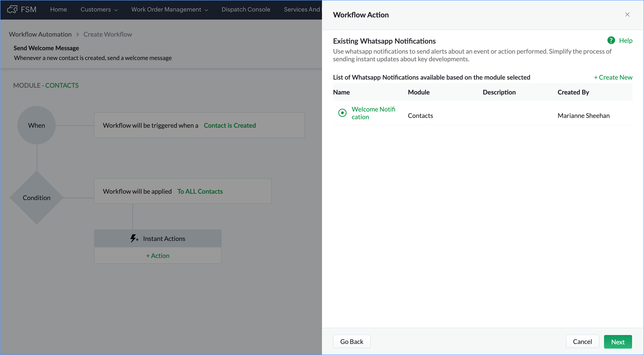644x355 pixels.
Task: Add a new instant + Action
Action: [158, 255]
